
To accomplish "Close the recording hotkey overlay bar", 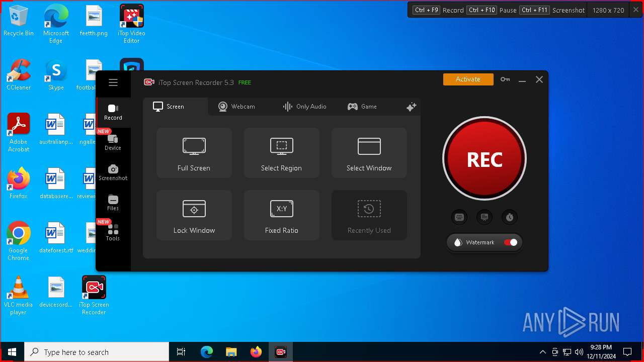I will pos(635,10).
